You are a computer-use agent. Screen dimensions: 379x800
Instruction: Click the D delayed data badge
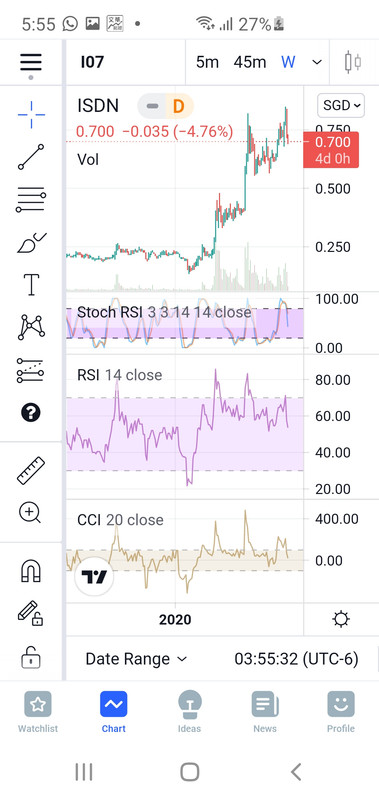[179, 107]
